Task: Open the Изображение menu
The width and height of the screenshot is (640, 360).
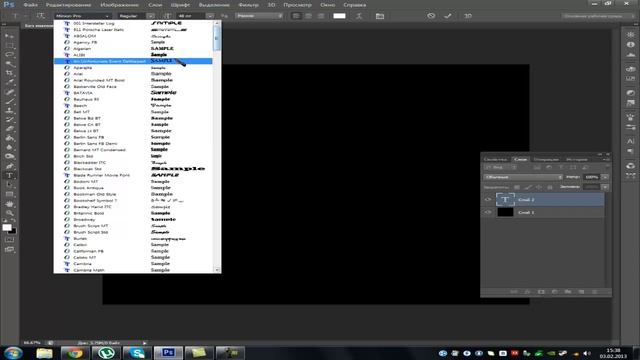Action: coord(120,5)
